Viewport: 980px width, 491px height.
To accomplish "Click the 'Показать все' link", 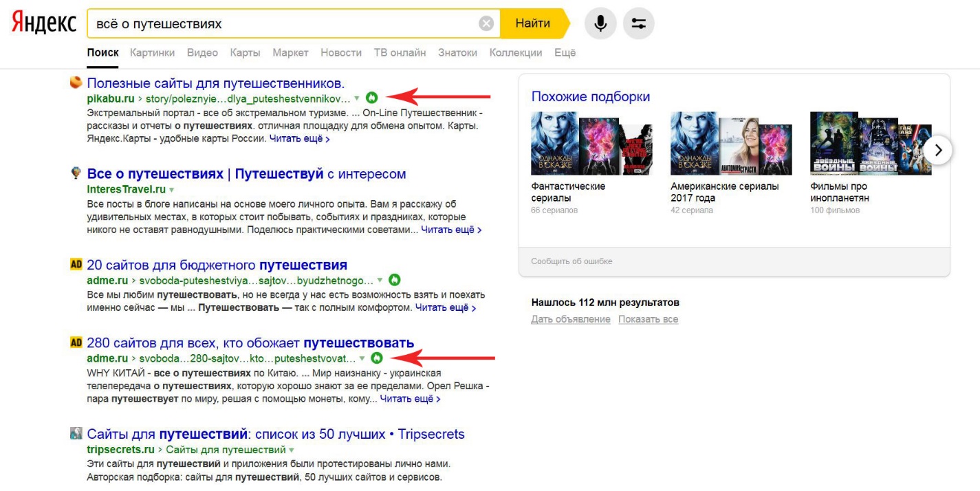I will tap(648, 319).
